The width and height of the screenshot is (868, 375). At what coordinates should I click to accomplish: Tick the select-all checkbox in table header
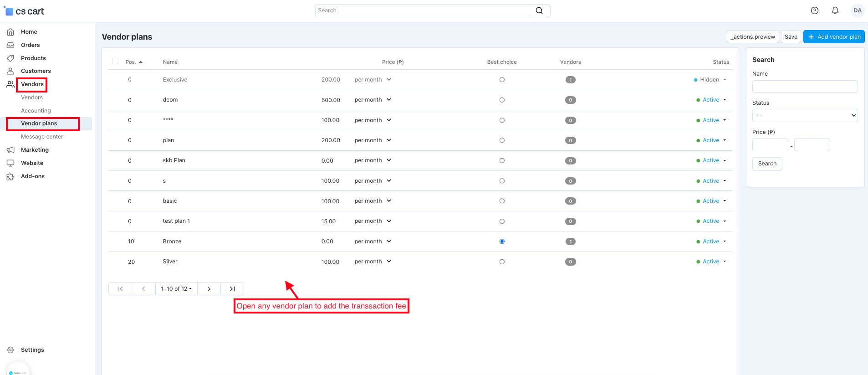115,62
